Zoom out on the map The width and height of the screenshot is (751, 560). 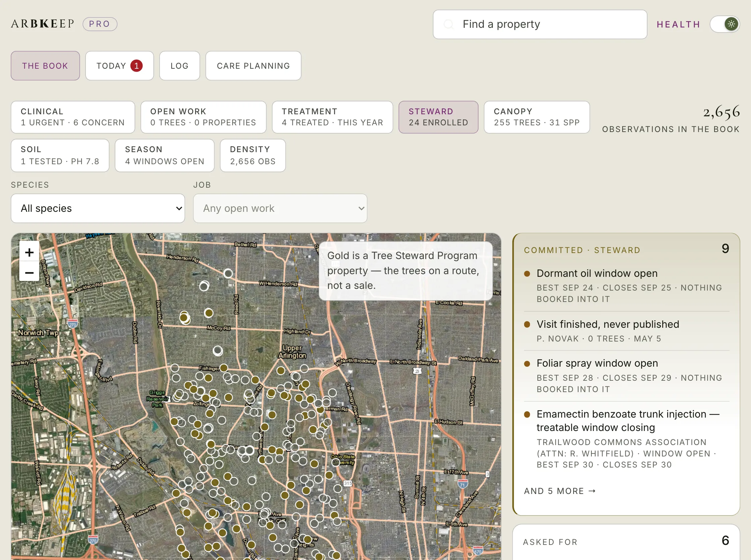pos(29,272)
